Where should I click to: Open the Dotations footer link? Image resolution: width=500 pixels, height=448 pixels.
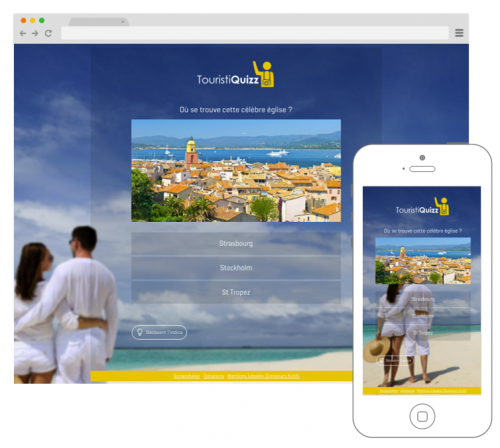[214, 376]
